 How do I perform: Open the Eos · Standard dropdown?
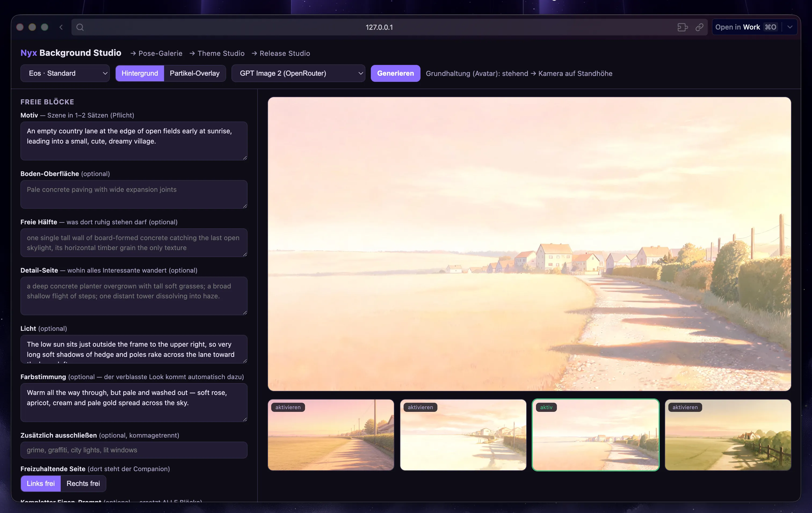pos(65,74)
